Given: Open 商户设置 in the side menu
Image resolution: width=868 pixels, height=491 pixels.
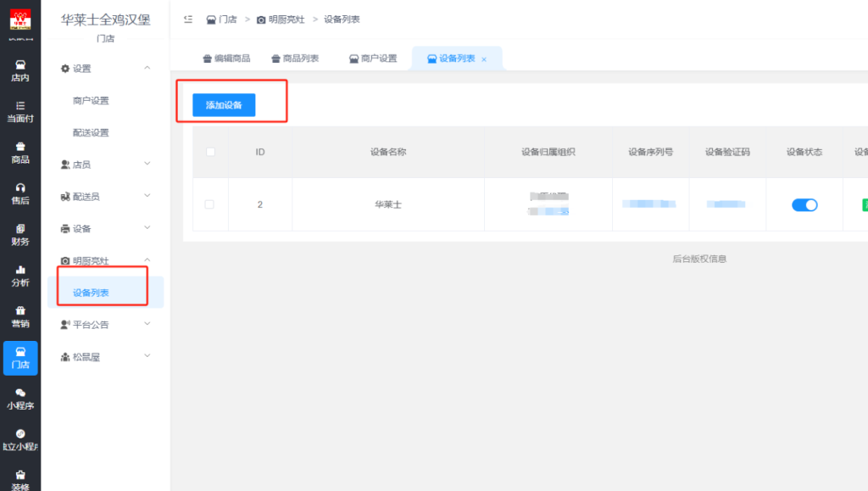Looking at the screenshot, I should tap(91, 101).
